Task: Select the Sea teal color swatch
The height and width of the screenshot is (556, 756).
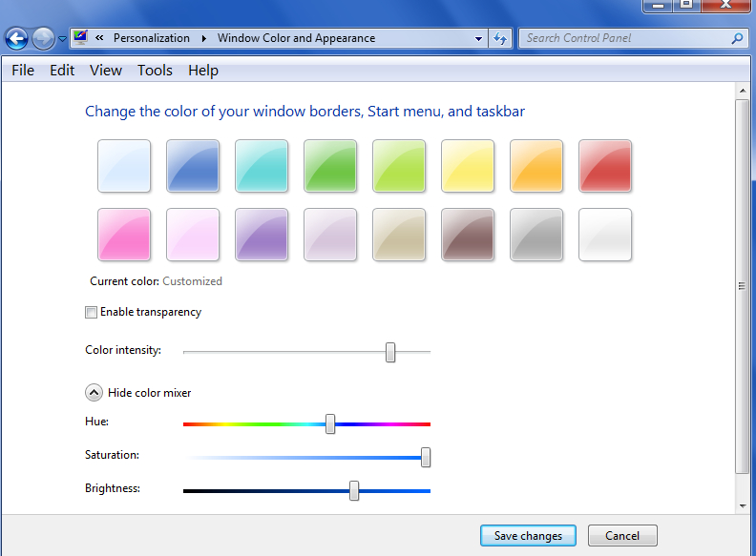Action: tap(262, 166)
